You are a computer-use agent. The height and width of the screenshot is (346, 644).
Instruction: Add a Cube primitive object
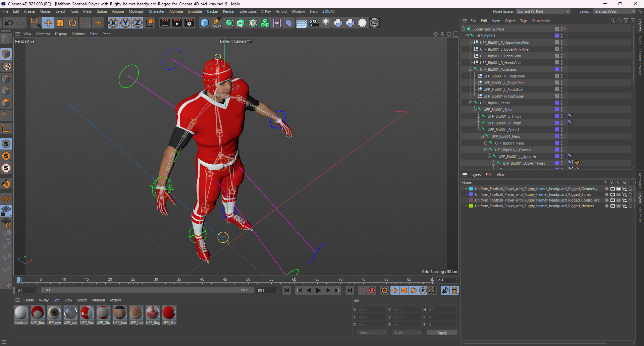[x=204, y=23]
